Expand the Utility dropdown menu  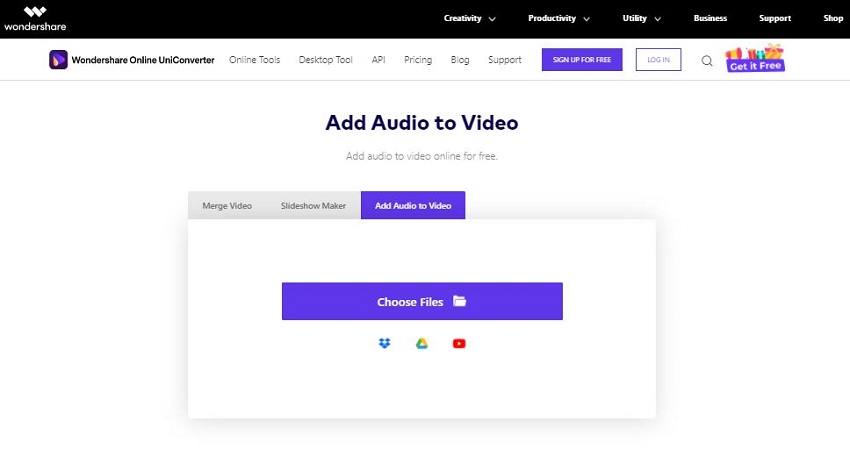pyautogui.click(x=641, y=18)
